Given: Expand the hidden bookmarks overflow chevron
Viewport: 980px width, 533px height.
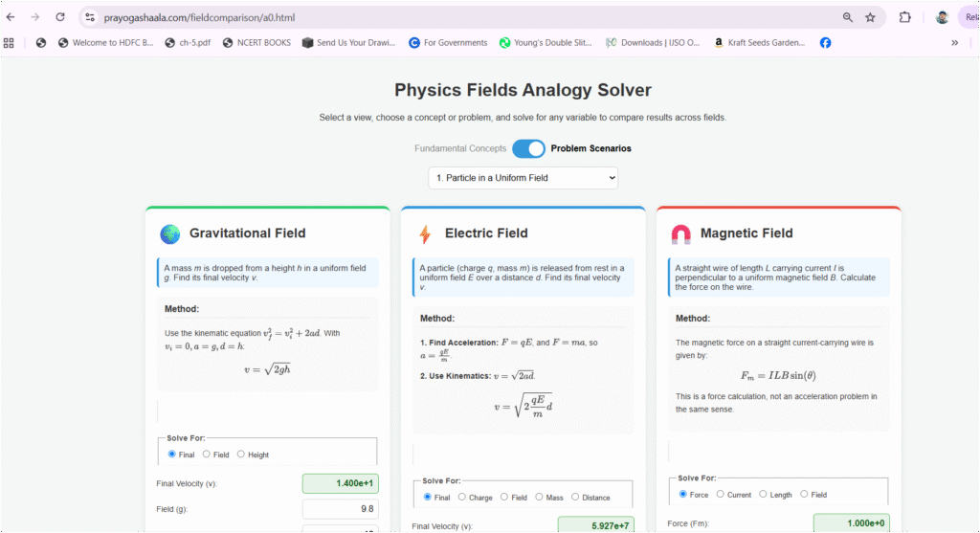Looking at the screenshot, I should (x=954, y=42).
